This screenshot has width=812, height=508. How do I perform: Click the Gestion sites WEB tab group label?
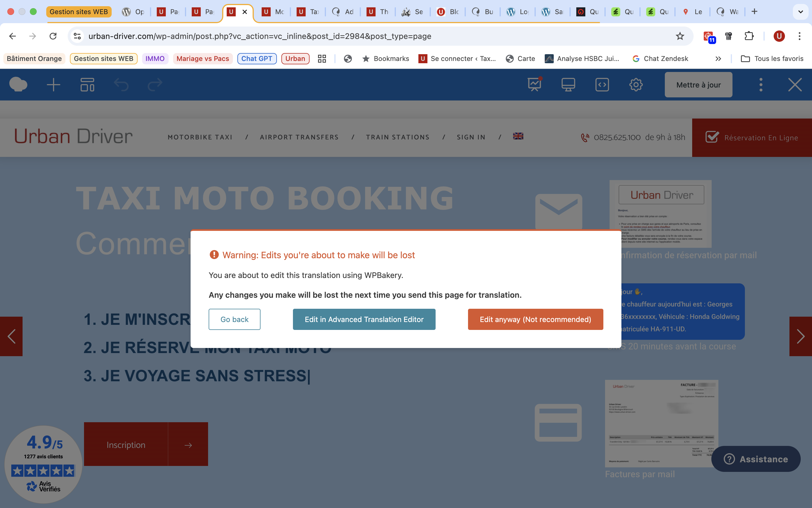(x=79, y=12)
